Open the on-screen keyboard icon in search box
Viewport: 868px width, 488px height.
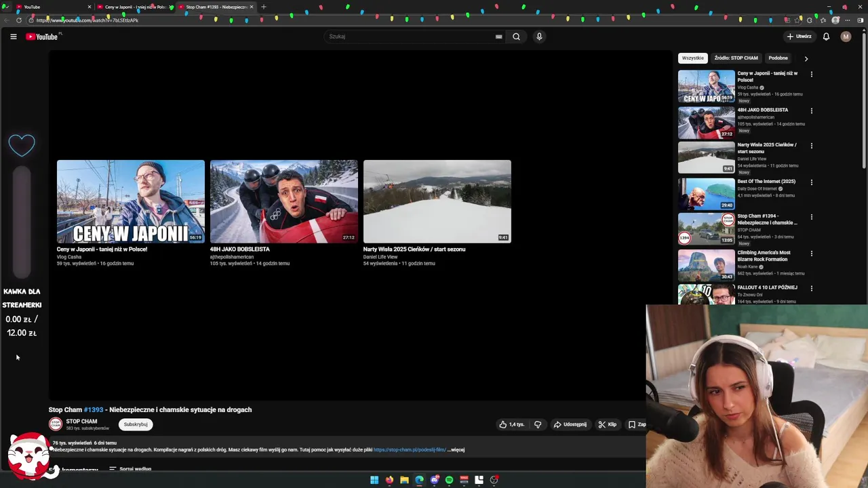[x=499, y=37]
